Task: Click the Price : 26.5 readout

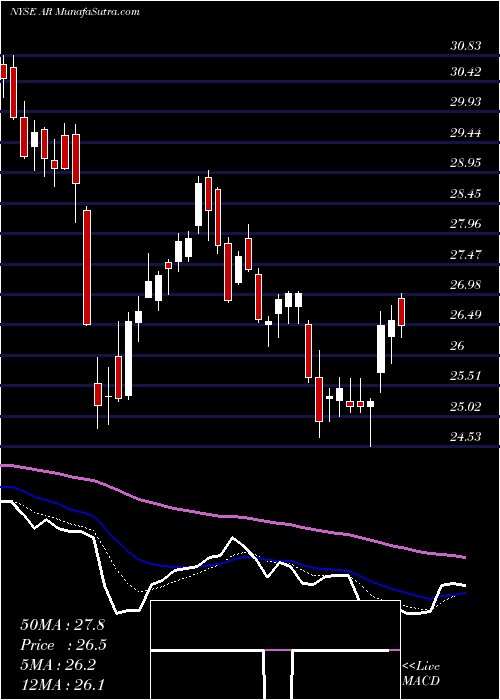Action: tap(63, 645)
